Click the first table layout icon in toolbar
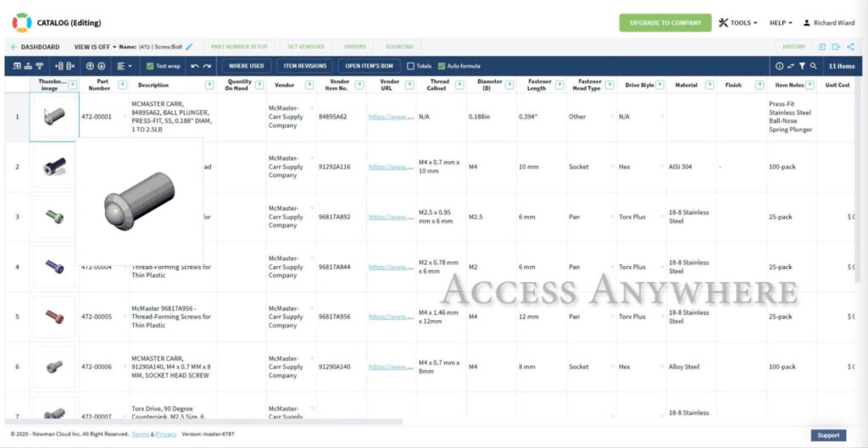 click(17, 66)
